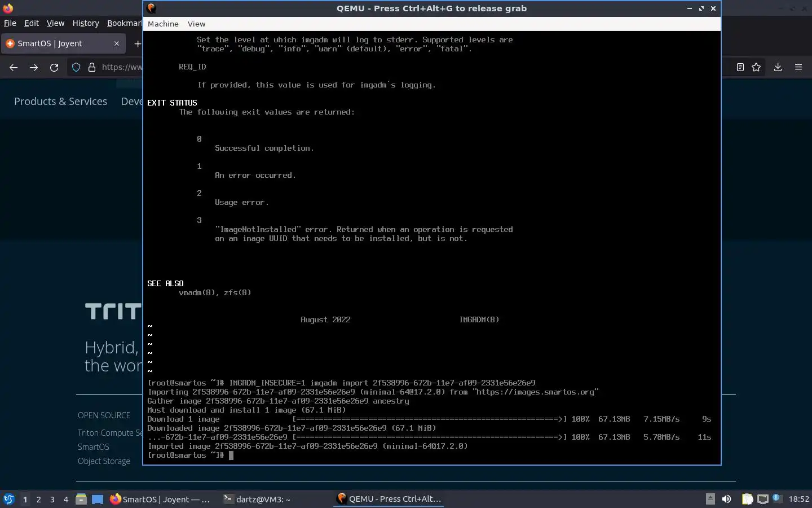Open Firefox Edit menu
This screenshot has width=812, height=508.
(32, 23)
